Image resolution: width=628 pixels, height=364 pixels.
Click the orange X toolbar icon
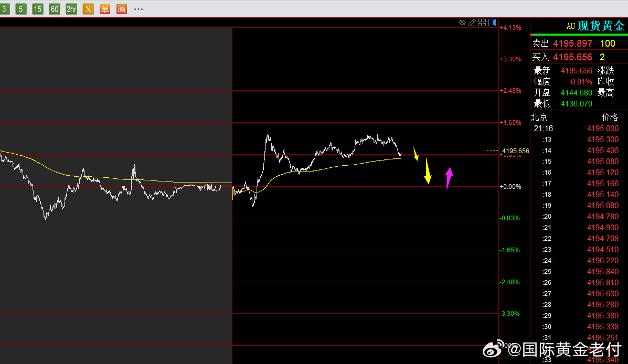tap(88, 9)
